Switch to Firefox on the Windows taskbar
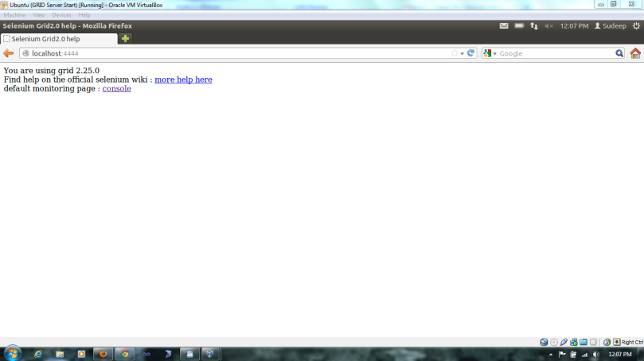The image size is (644, 361). [103, 354]
